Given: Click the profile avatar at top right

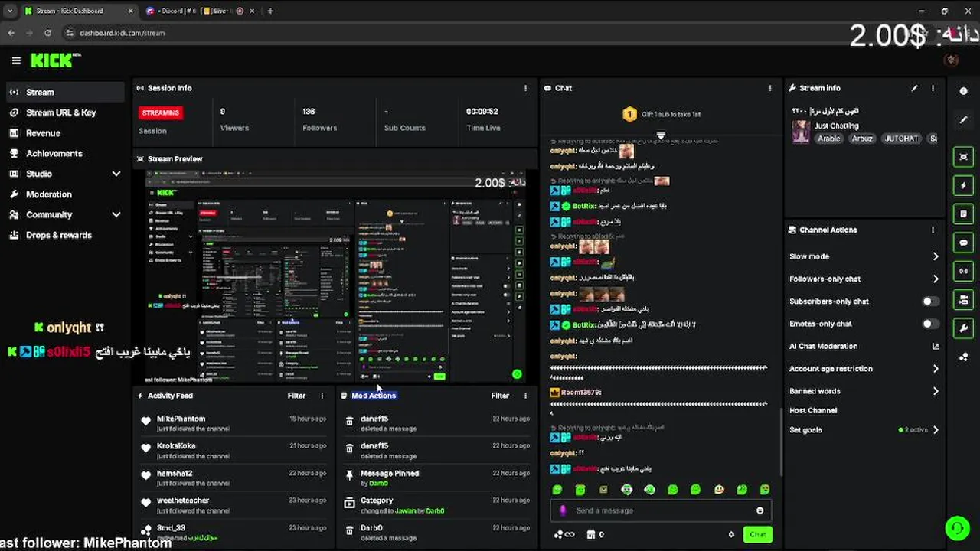Looking at the screenshot, I should [x=952, y=60].
